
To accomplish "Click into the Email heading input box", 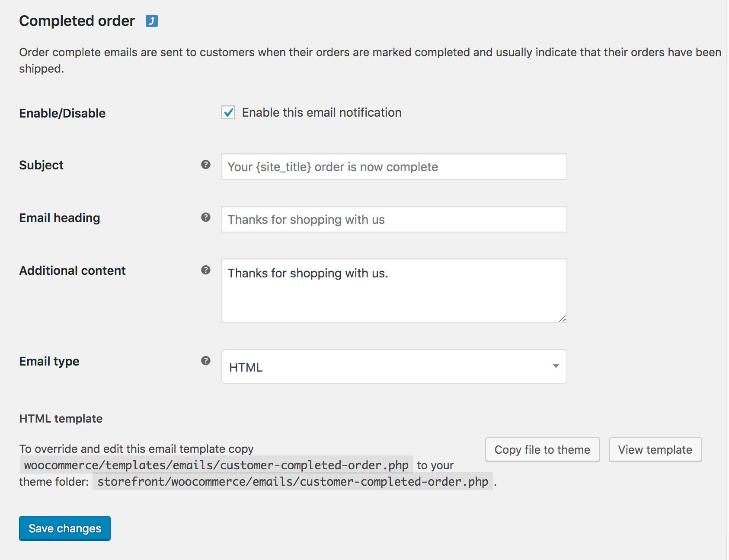I will [393, 220].
